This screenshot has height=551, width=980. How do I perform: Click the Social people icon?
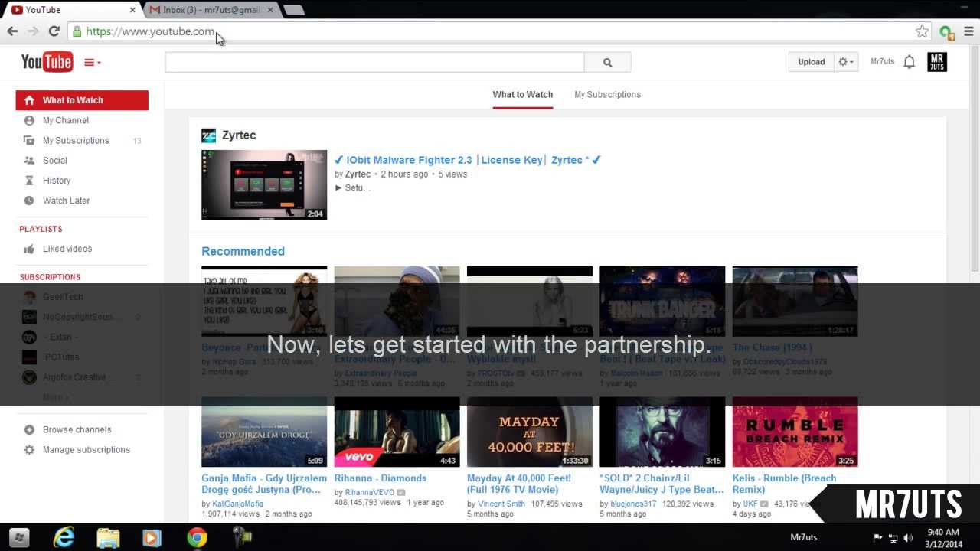point(29,161)
